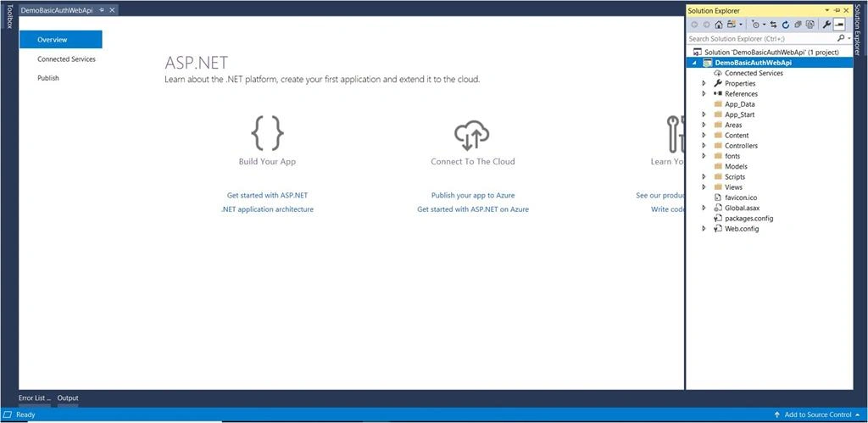868x423 pixels.
Task: Click the Solution Explorer vertical side tab
Action: (858, 29)
